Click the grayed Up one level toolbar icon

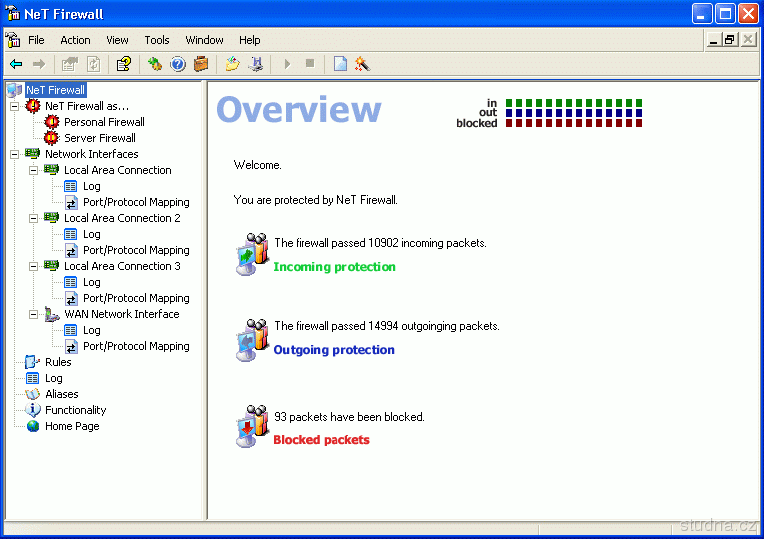tap(70, 64)
